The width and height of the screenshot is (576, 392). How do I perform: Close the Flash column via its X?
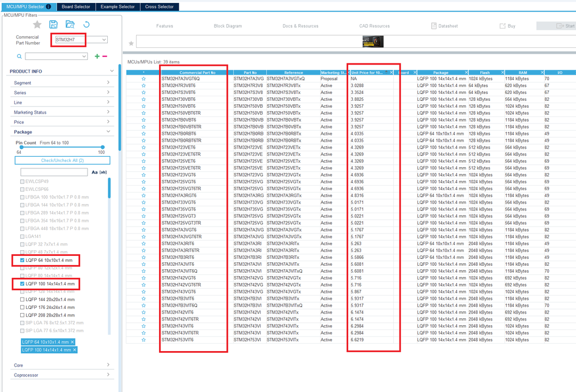click(503, 73)
